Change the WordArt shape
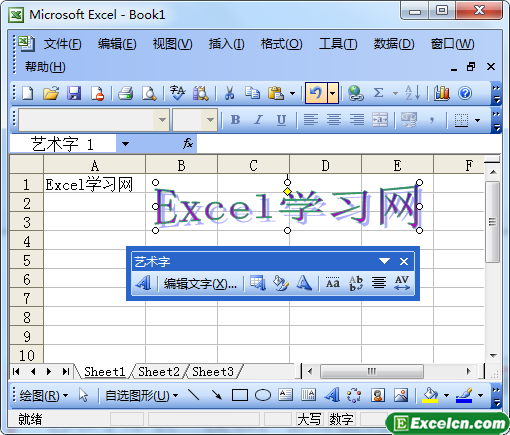 click(x=304, y=283)
